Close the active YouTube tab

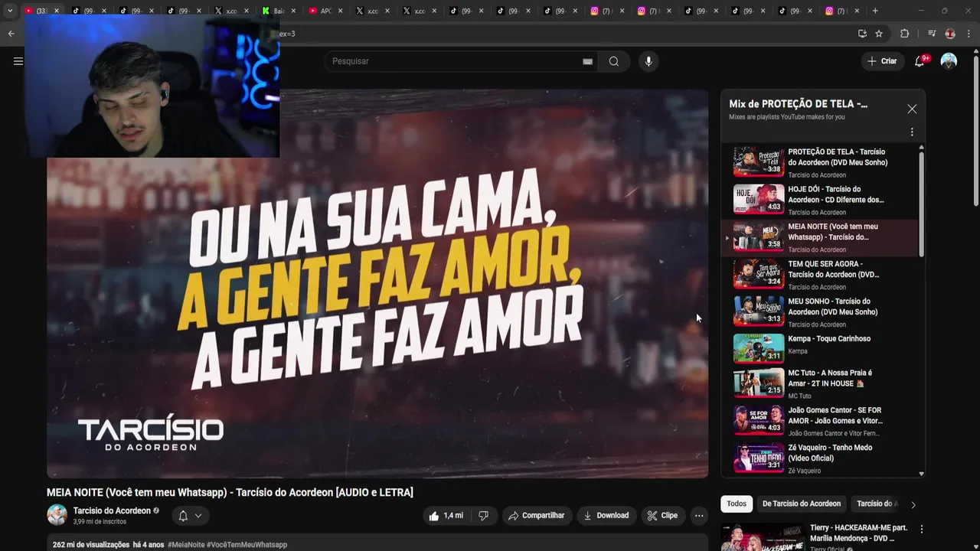click(x=56, y=11)
